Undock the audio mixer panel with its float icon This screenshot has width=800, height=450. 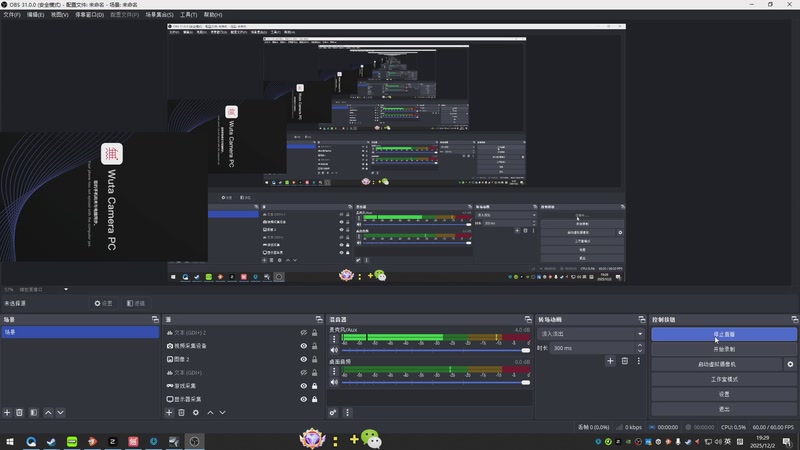tap(528, 319)
